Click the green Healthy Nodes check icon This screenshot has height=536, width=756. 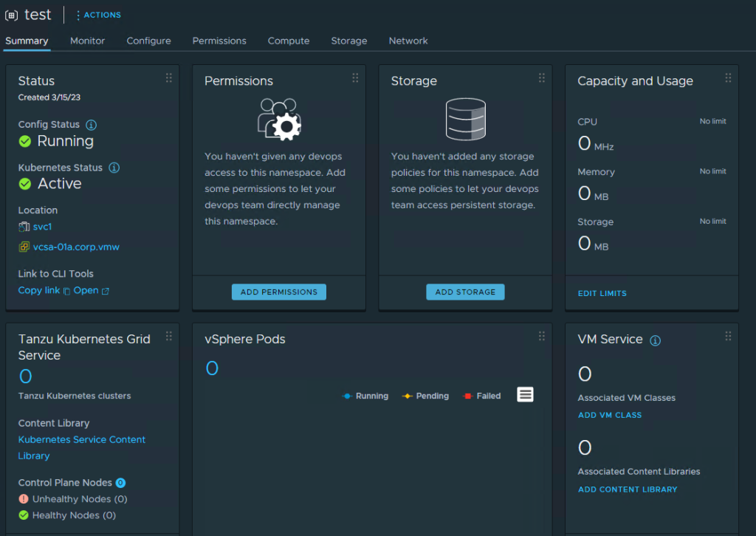tap(24, 515)
